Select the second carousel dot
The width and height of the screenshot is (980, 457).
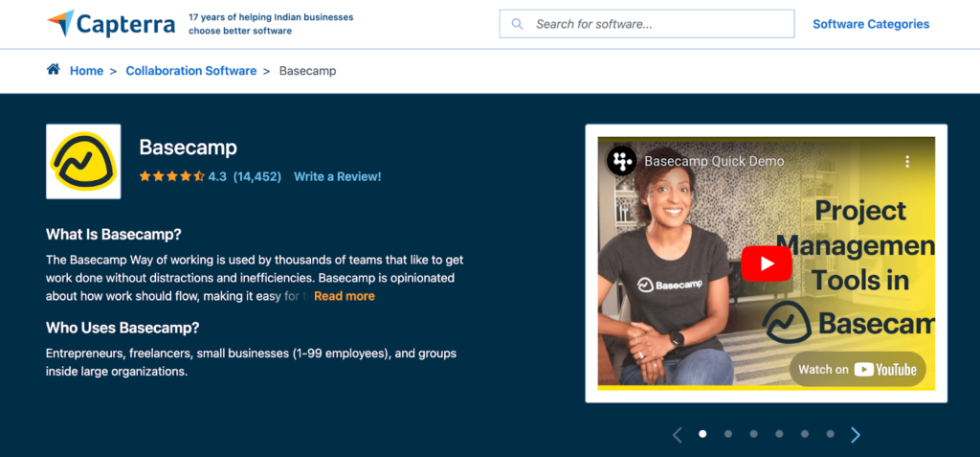[728, 434]
